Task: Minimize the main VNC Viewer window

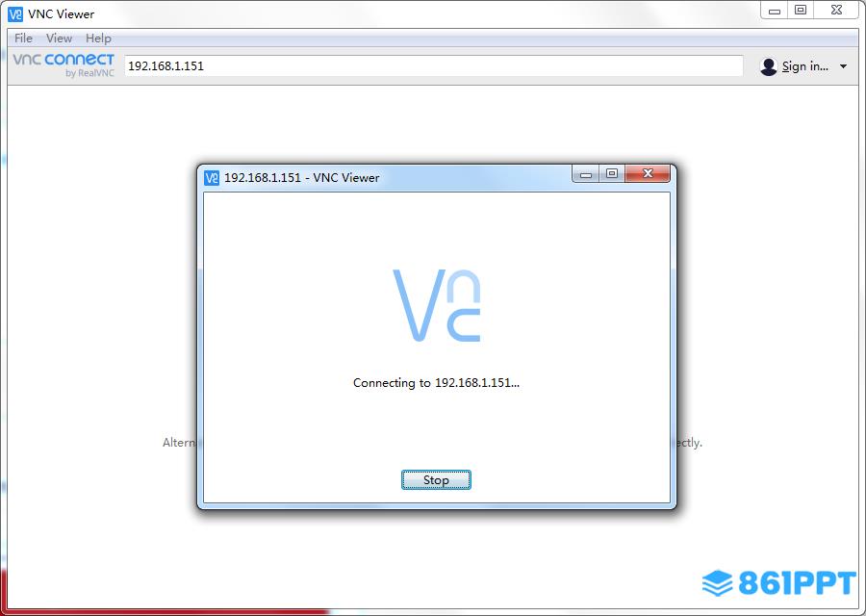Action: (775, 11)
